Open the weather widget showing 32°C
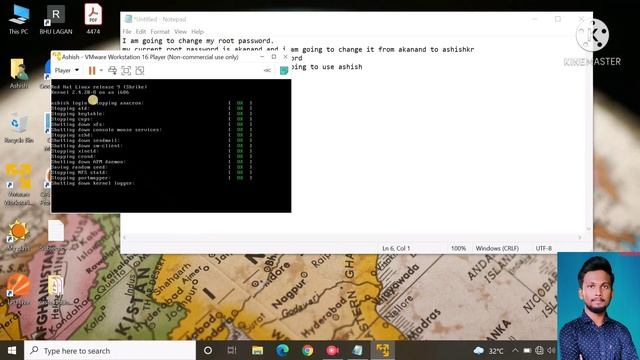This screenshot has height=360, width=640. click(x=489, y=351)
